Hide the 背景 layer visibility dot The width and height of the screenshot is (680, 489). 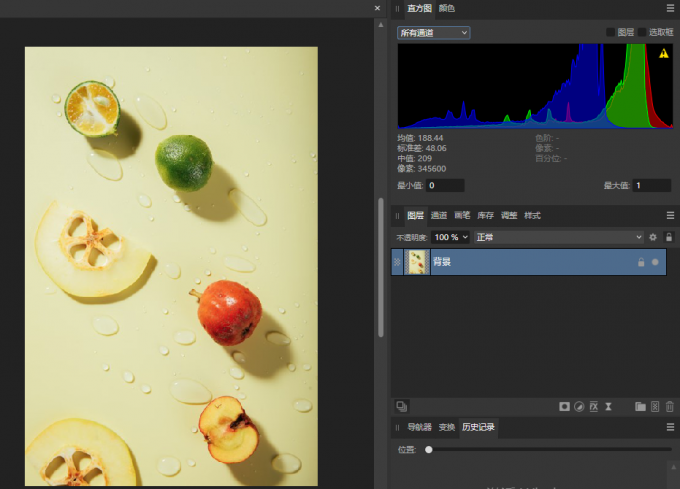pyautogui.click(x=655, y=262)
